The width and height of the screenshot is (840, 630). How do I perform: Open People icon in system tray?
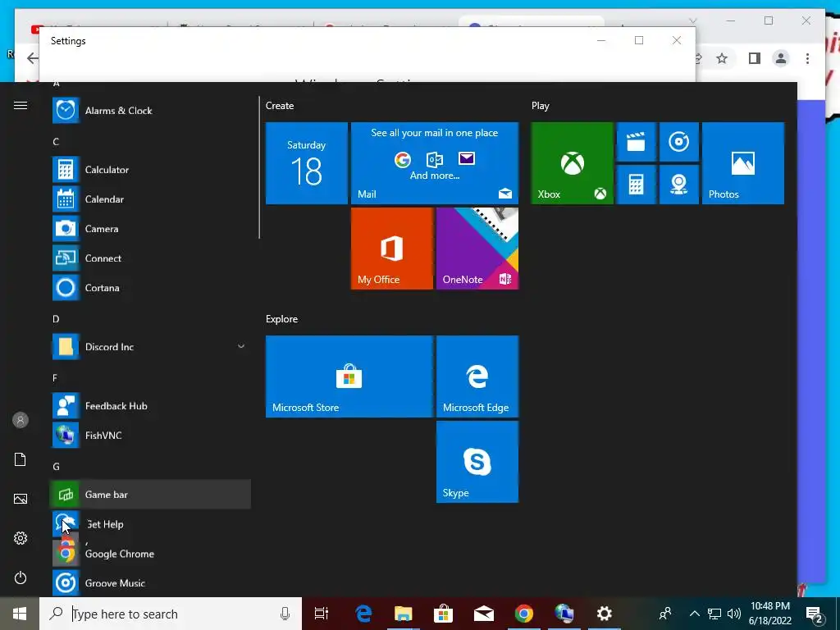point(665,614)
